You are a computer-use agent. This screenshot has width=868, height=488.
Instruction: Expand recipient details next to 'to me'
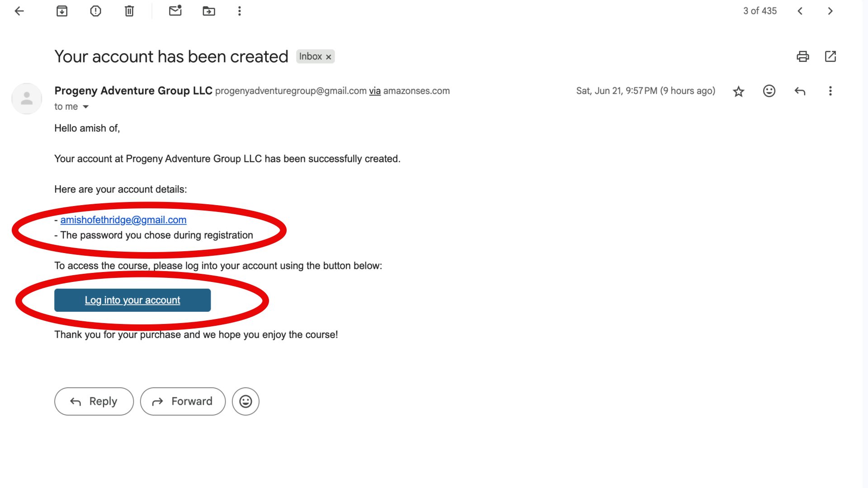[x=85, y=107]
